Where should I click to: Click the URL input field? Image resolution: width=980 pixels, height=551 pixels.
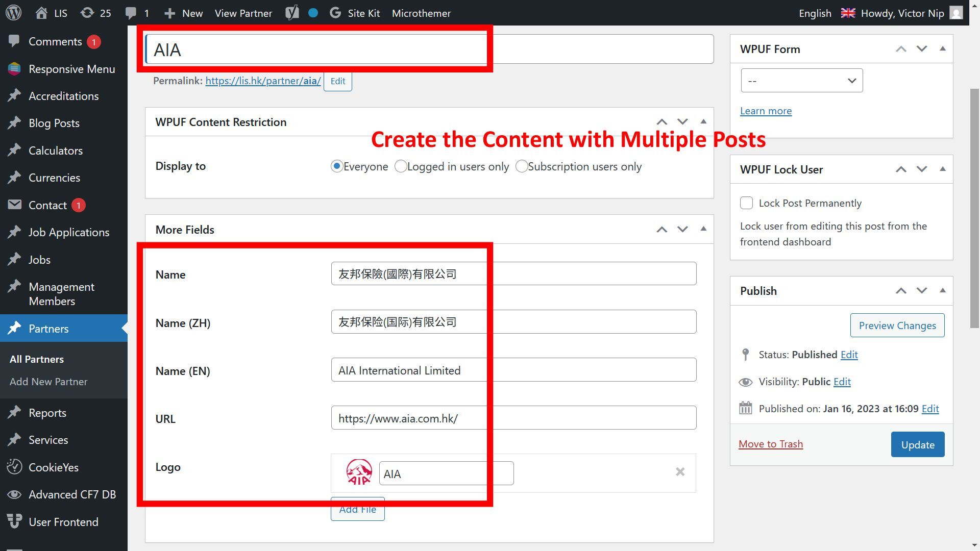pos(513,418)
